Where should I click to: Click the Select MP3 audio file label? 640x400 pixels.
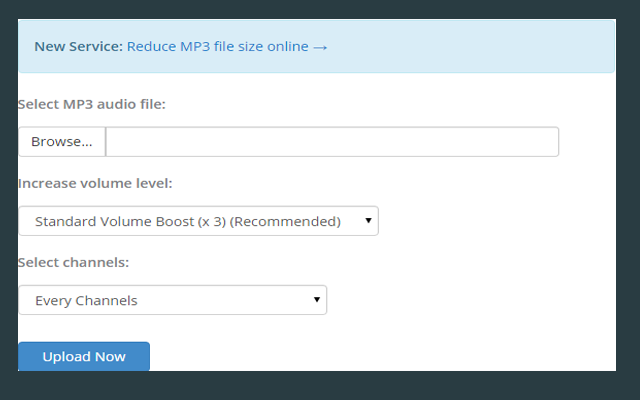(92, 104)
